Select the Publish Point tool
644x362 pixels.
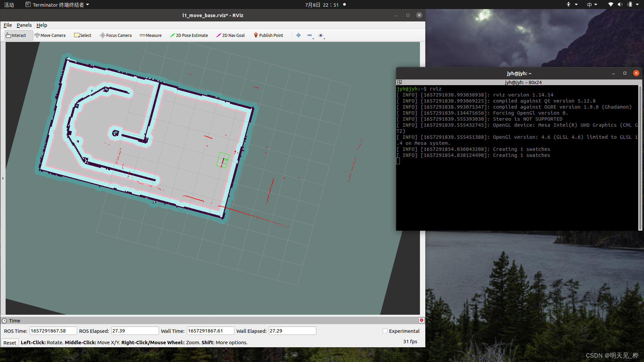[x=268, y=35]
